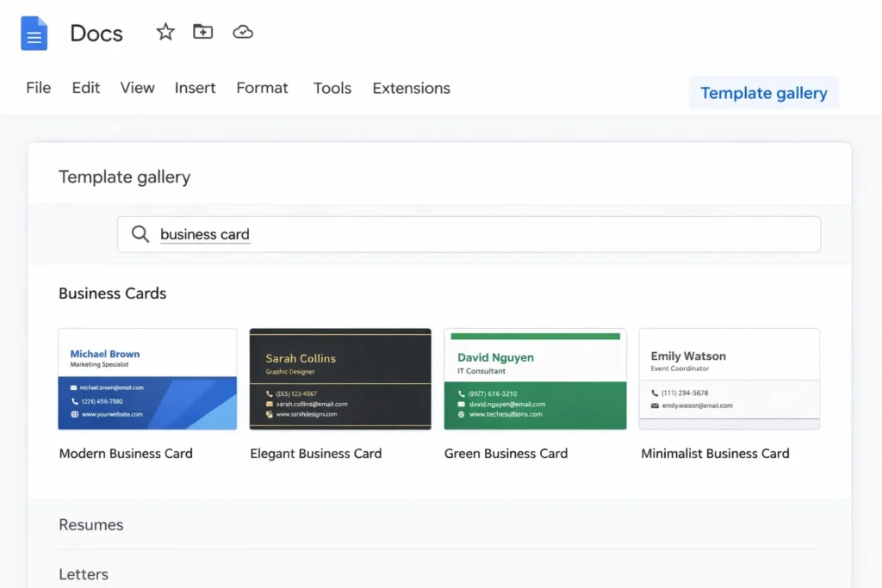The width and height of the screenshot is (882, 588).
Task: Open the Format menu
Action: tap(262, 88)
